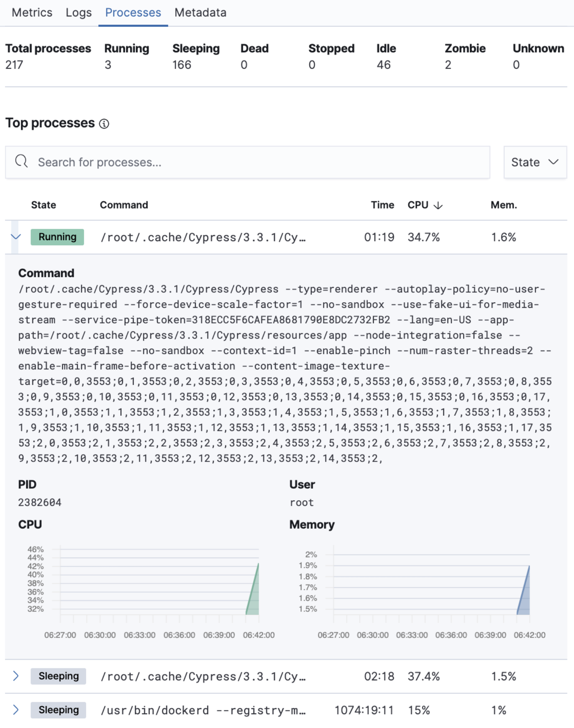
Task: Click the Sleeping badge next to dockerd
Action: click(58, 710)
